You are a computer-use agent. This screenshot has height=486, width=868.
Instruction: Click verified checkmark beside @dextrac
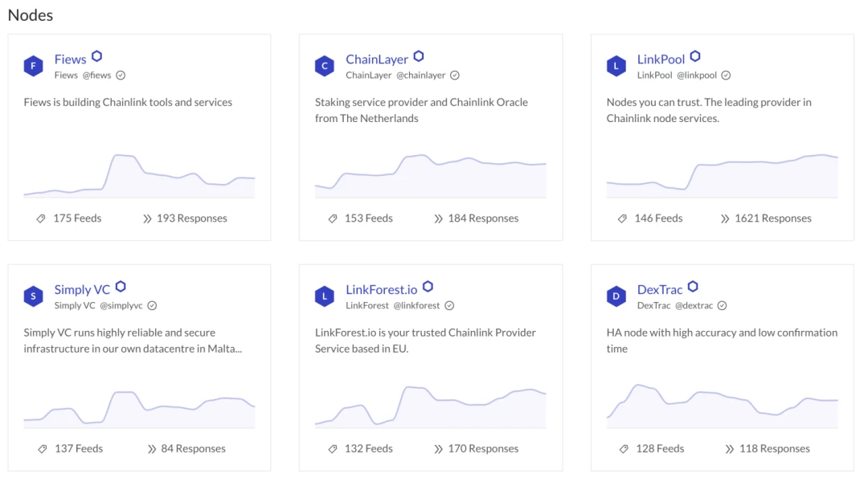722,305
